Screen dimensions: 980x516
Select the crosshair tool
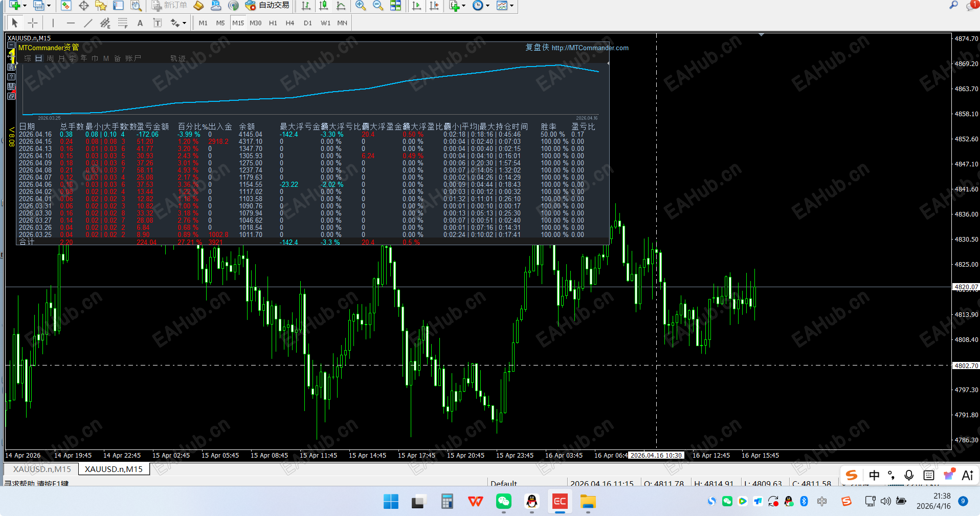[32, 23]
